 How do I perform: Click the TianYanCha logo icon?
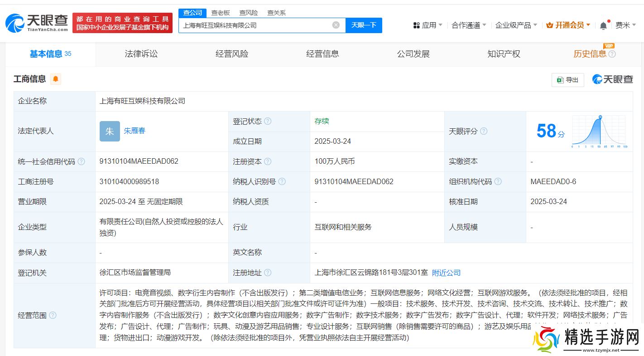click(x=14, y=23)
